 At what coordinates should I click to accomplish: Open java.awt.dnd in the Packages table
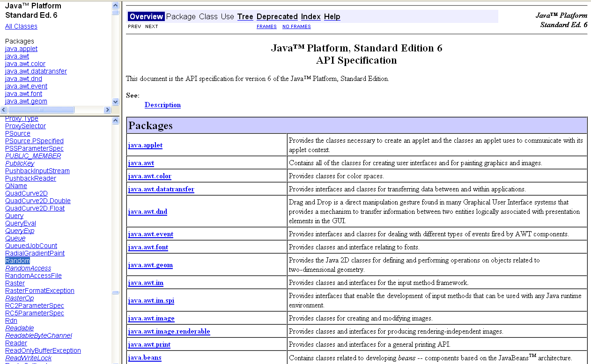tap(148, 211)
